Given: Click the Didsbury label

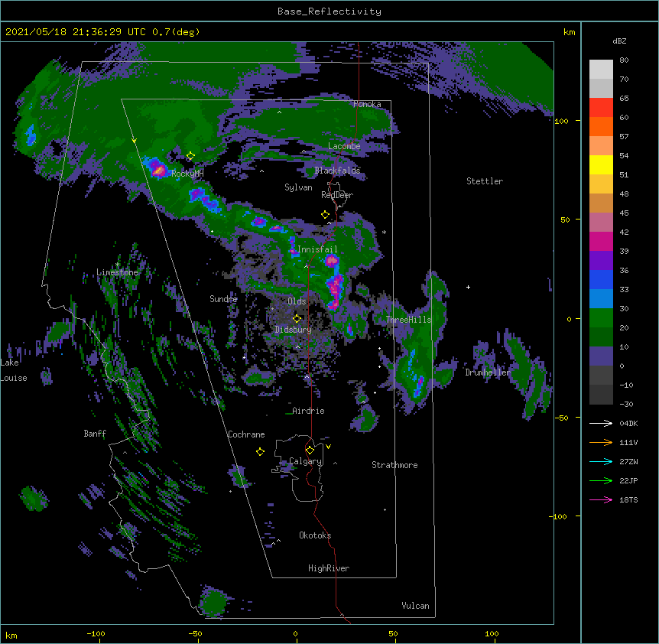Looking at the screenshot, I should (294, 330).
